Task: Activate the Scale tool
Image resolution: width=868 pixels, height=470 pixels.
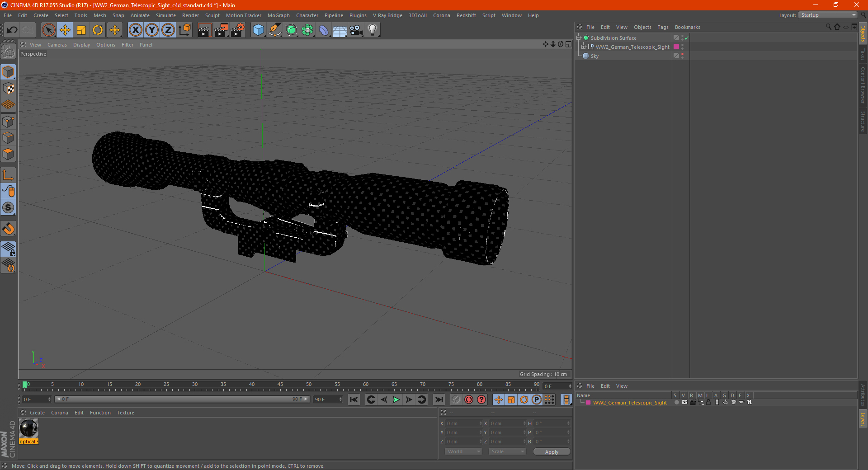Action: click(x=81, y=30)
